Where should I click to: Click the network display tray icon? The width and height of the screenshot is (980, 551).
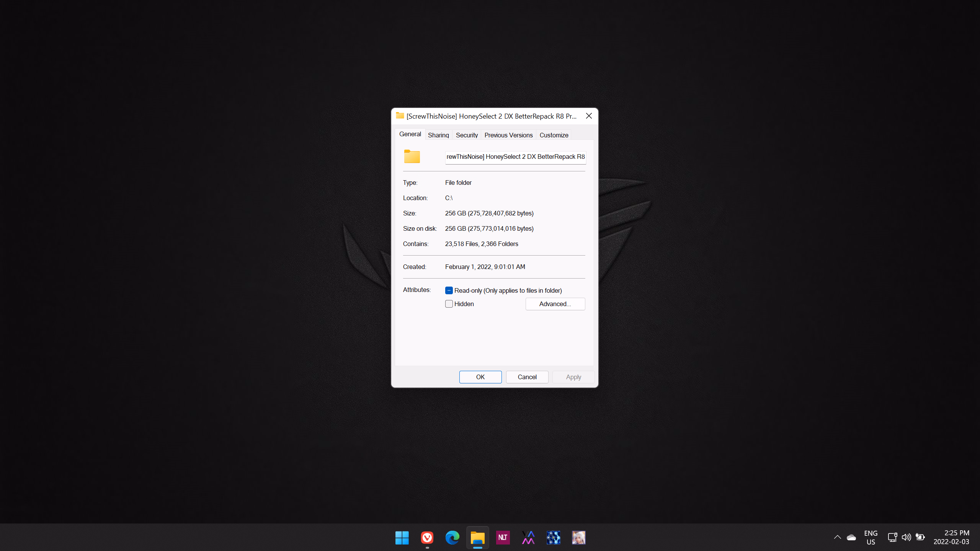coord(892,538)
